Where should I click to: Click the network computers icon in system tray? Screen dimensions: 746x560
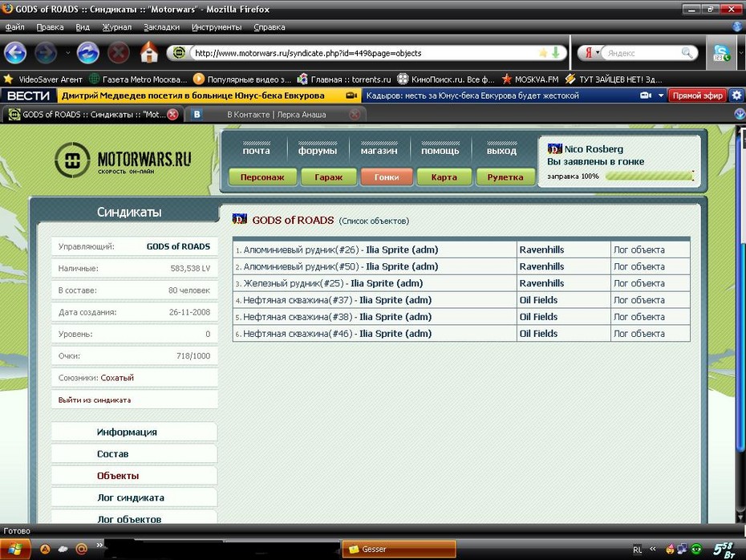[683, 550]
